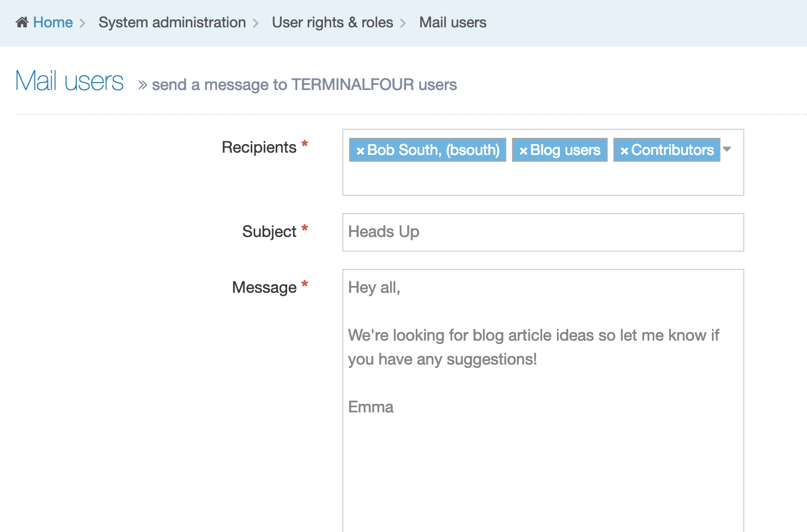Expand the Recipients dropdown arrow
Viewport: 807px width, 532px height.
(727, 149)
